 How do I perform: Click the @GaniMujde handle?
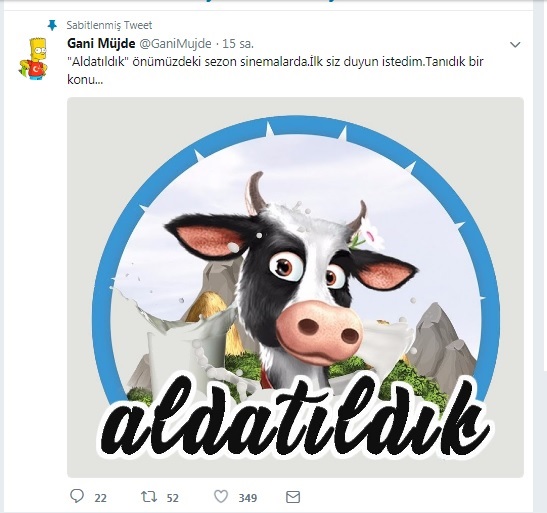click(175, 44)
